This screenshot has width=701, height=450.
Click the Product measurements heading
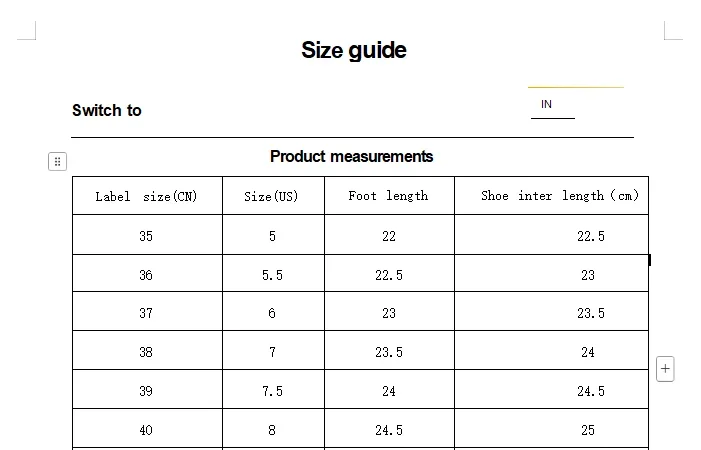click(x=351, y=156)
